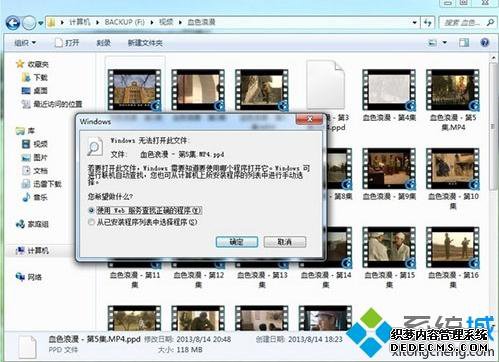The height and width of the screenshot is (362, 499).
Task: Click the 血色浪漫 - 第14集 file name
Action: point(325,280)
